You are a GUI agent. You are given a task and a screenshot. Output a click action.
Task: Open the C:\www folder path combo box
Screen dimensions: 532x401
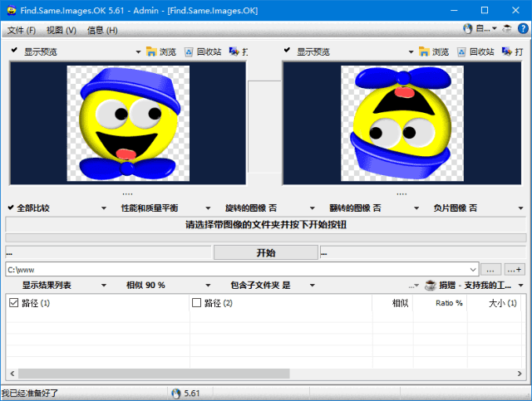tap(473, 269)
